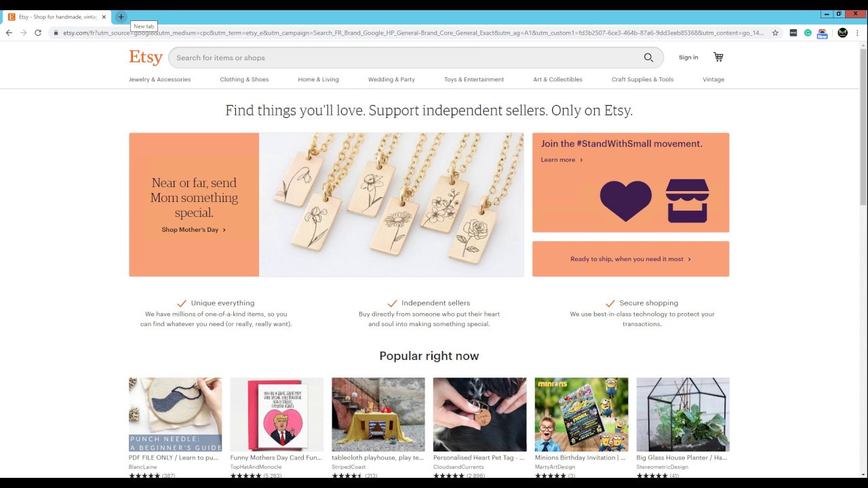Click the Chrome profile avatar icon
The image size is (868, 488).
(x=842, y=33)
